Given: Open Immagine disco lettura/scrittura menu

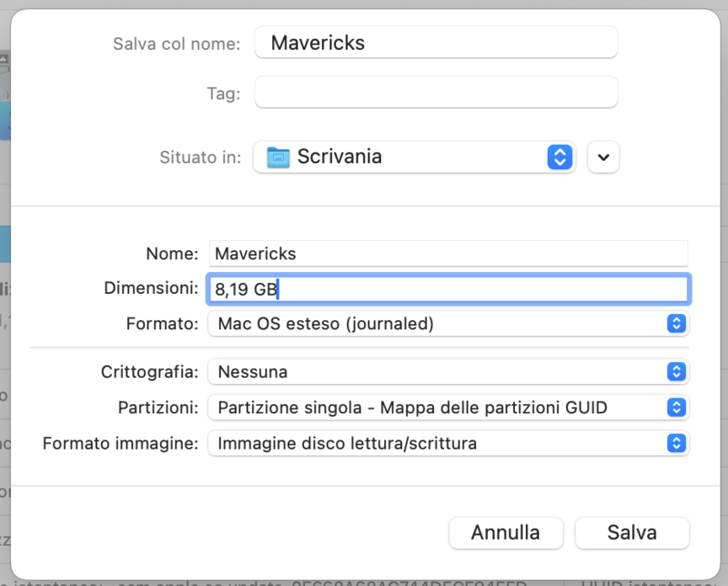Looking at the screenshot, I should (x=437, y=443).
